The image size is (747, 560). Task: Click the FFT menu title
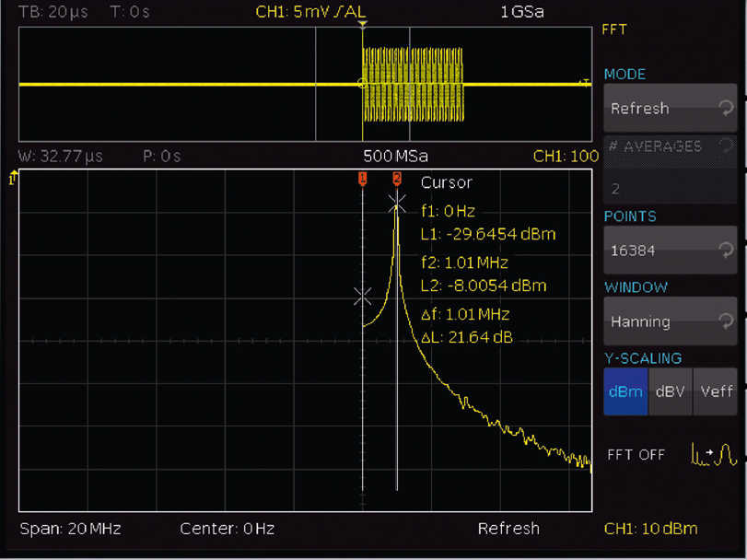[614, 30]
